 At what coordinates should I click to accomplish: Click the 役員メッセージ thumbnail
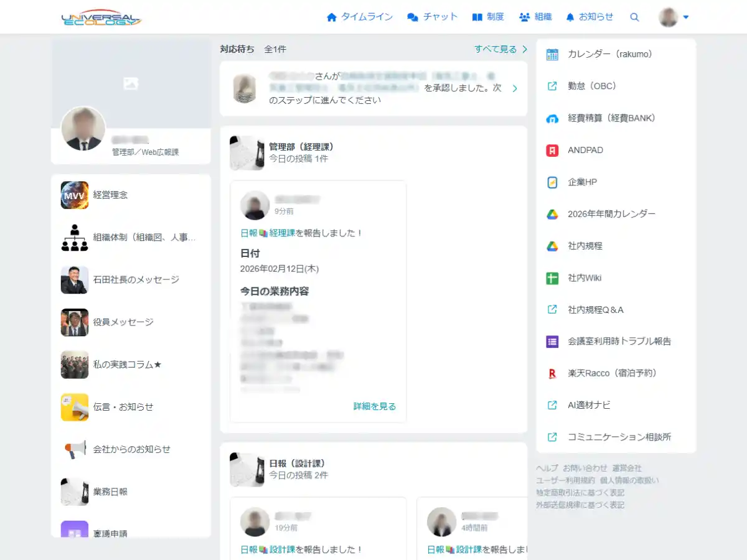pyautogui.click(x=75, y=322)
